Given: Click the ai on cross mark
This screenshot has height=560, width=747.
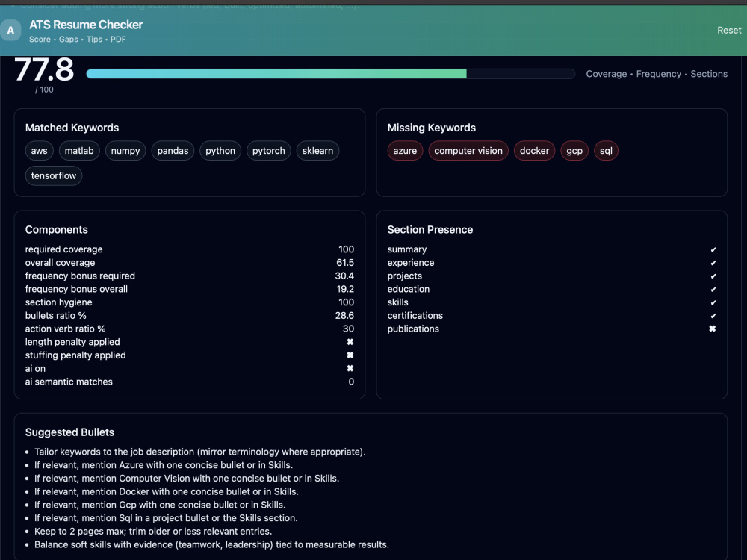Looking at the screenshot, I should tap(350, 368).
